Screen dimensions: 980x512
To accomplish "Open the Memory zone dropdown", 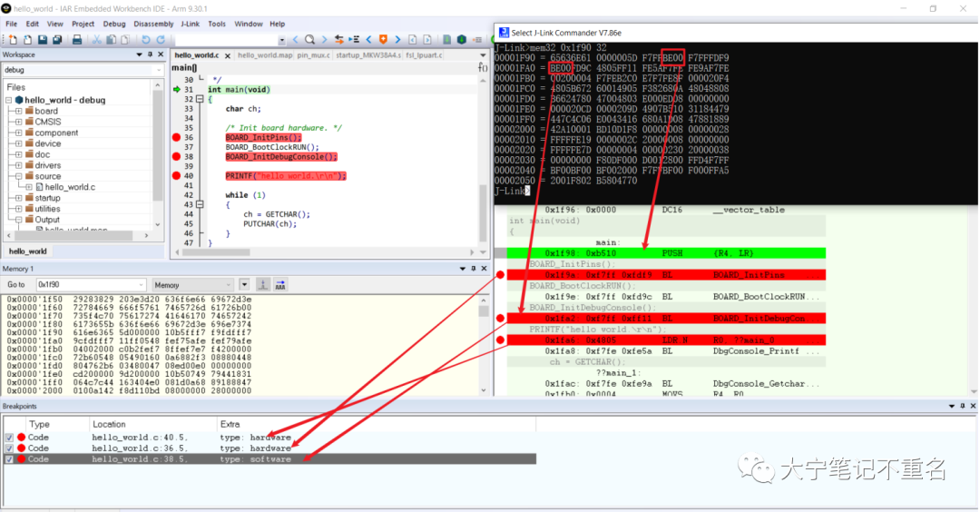I will (x=228, y=285).
